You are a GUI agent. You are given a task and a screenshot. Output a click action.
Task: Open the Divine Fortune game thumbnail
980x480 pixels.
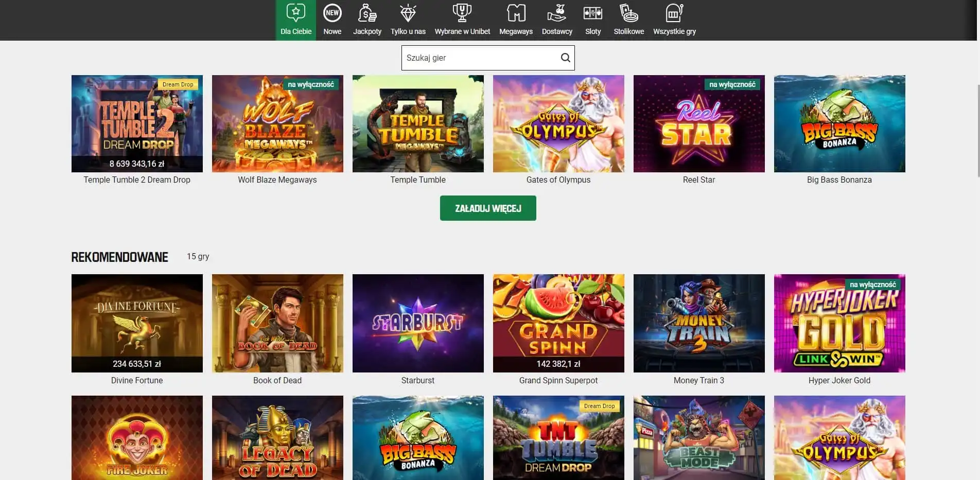tap(137, 323)
